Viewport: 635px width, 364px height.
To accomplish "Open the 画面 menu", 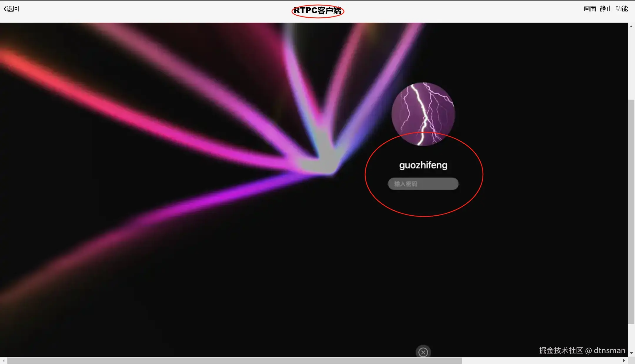I will [x=590, y=9].
